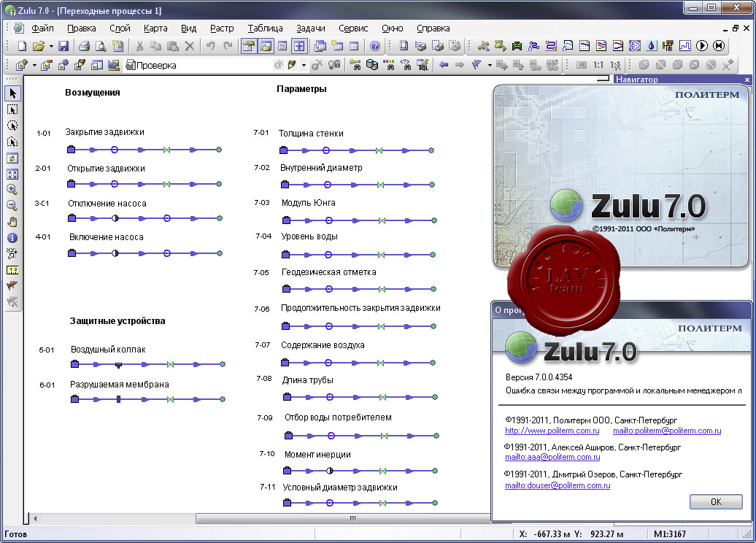
Task: Print with the printer icon
Action: (84, 46)
